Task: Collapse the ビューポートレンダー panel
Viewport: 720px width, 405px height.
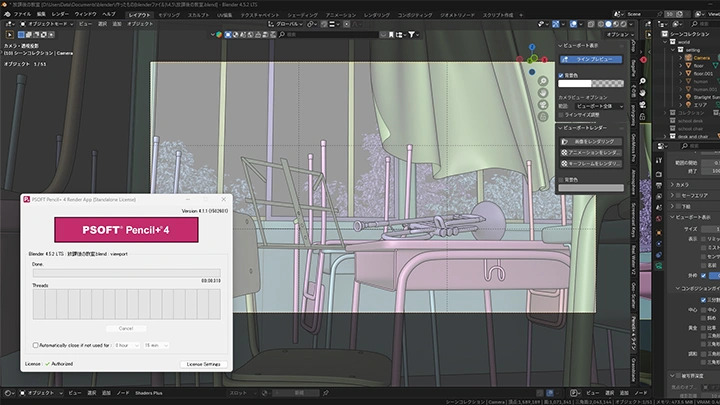Action: (x=560, y=128)
